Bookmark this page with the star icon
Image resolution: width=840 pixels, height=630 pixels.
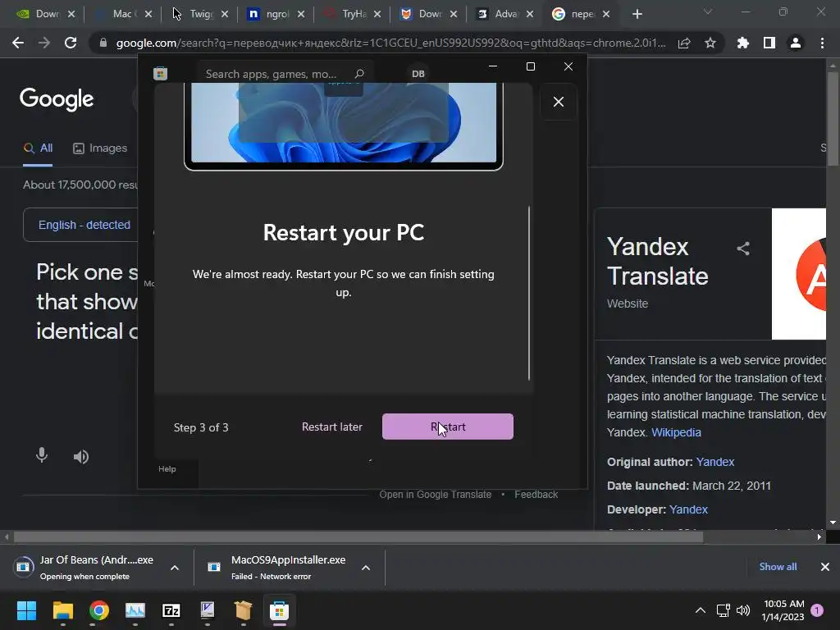coord(710,43)
